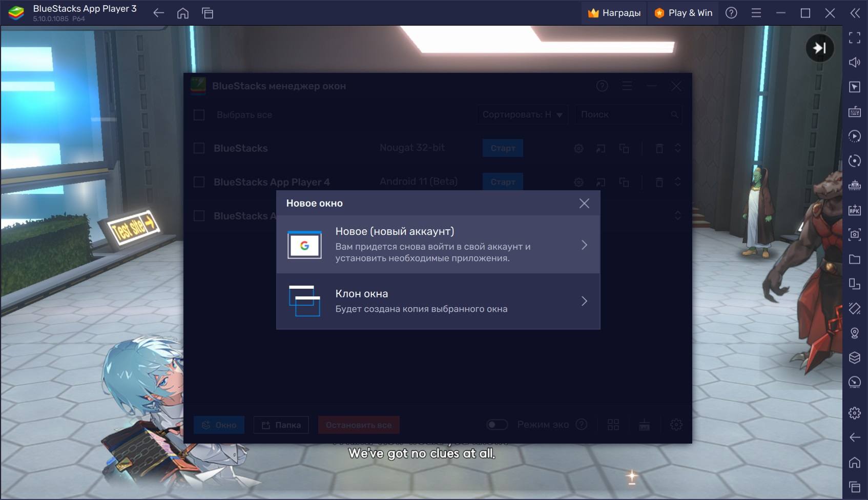Open help icon in main title bar
The image size is (868, 500).
731,13
